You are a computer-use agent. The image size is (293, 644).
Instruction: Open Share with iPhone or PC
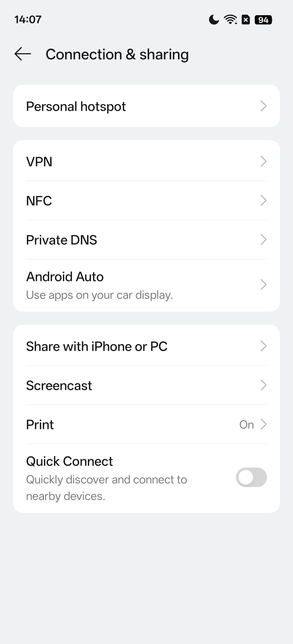[97, 346]
